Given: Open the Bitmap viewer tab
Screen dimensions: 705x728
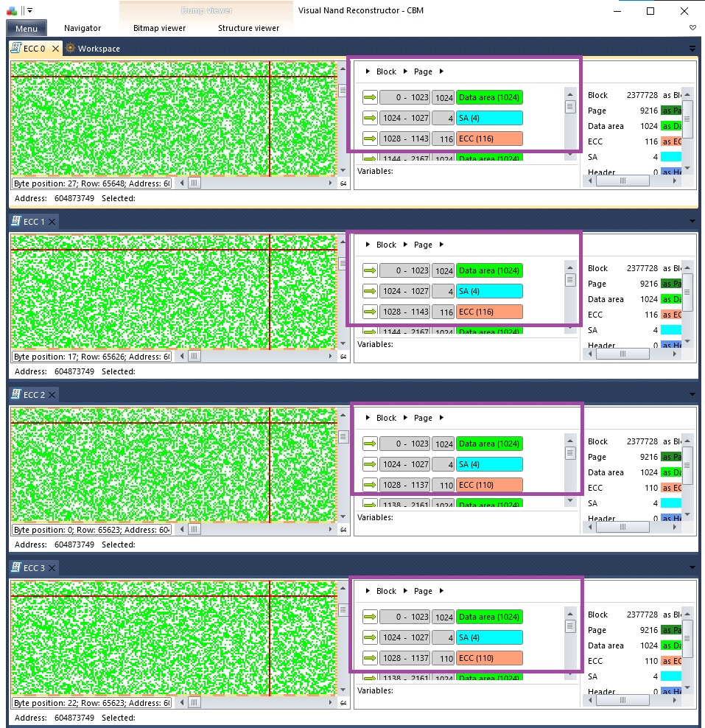Looking at the screenshot, I should (159, 28).
